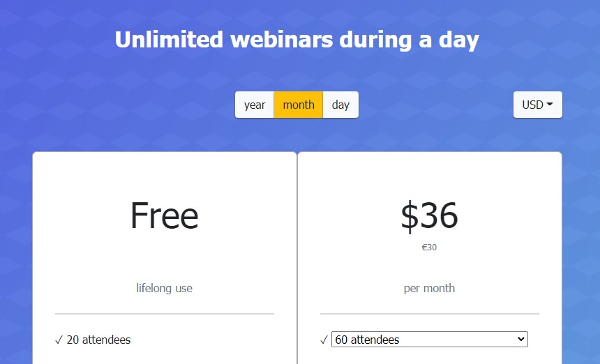
Task: Click the chevron in attendees combo box
Action: pos(520,339)
